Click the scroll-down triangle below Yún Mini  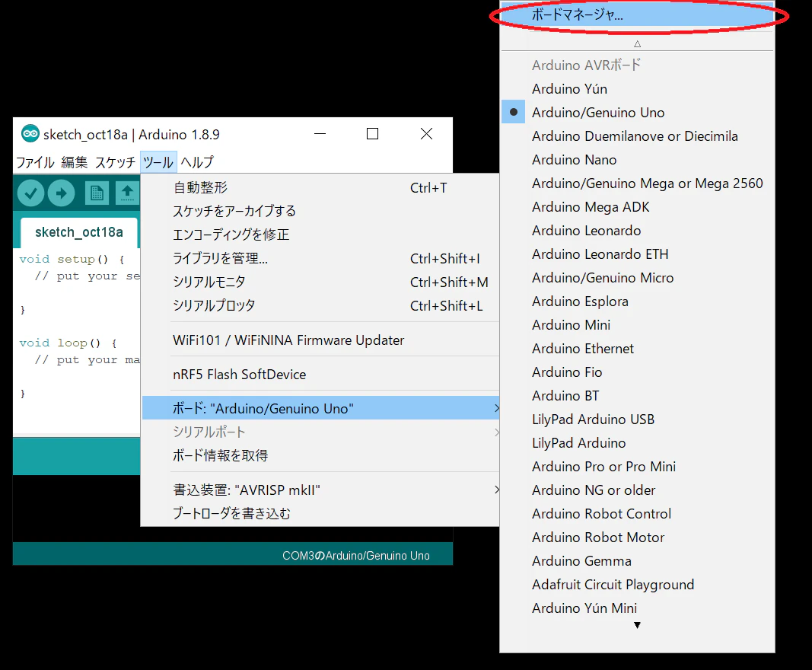[x=638, y=625]
